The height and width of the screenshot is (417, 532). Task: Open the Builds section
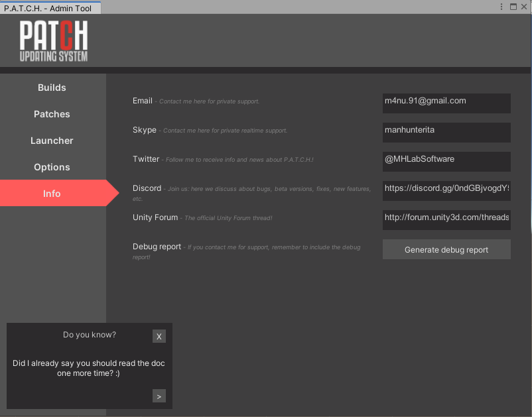coord(52,88)
